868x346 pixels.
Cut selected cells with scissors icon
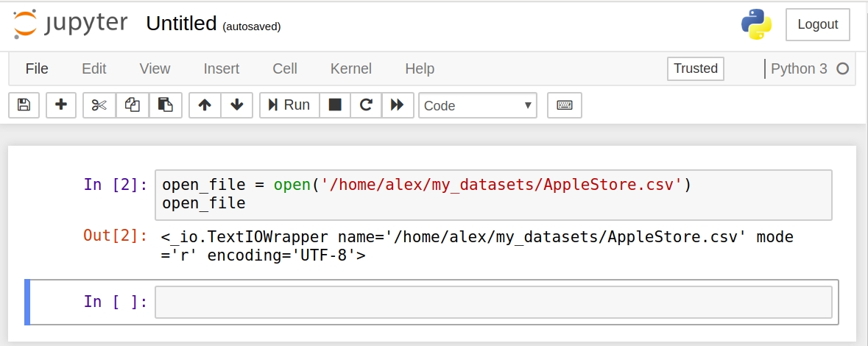pos(99,105)
